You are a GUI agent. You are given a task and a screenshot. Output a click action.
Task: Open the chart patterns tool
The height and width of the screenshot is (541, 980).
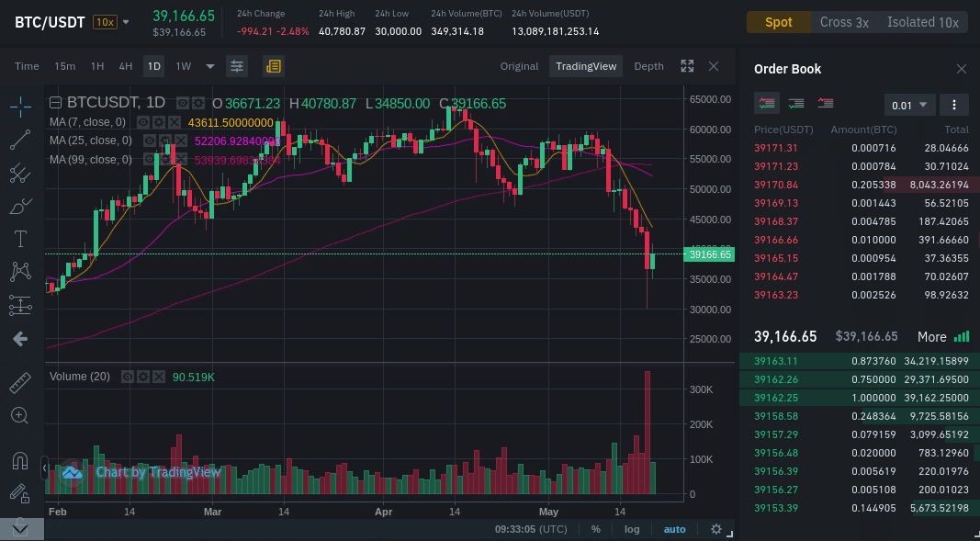pyautogui.click(x=20, y=271)
